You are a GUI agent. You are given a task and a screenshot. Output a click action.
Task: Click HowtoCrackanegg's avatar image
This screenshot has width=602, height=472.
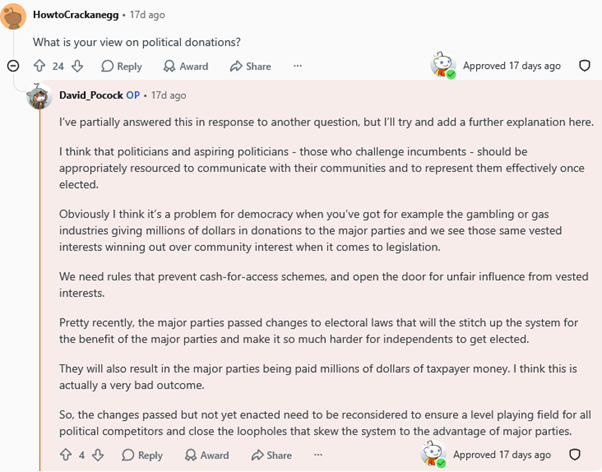pyautogui.click(x=13, y=16)
